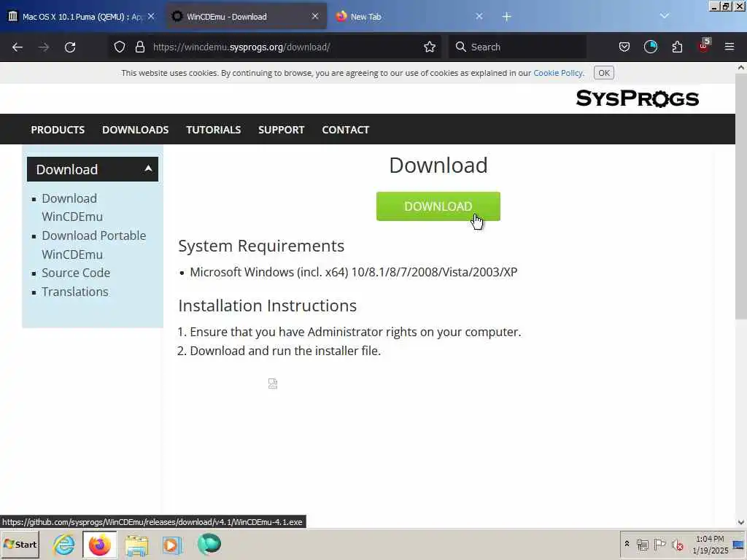The width and height of the screenshot is (747, 560).
Task: Click the Download sidebar header
Action: tap(93, 169)
